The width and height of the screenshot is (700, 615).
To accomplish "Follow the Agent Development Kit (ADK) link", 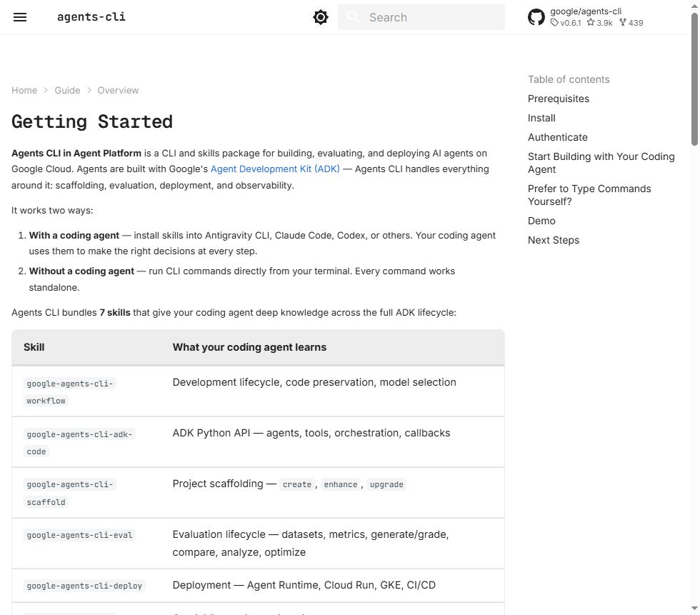I will [x=275, y=169].
